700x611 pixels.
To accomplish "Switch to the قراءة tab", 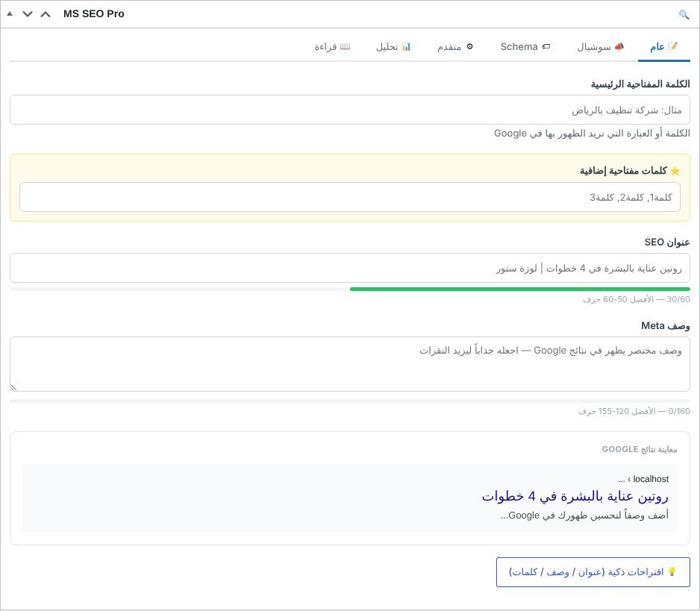I will pyautogui.click(x=332, y=47).
